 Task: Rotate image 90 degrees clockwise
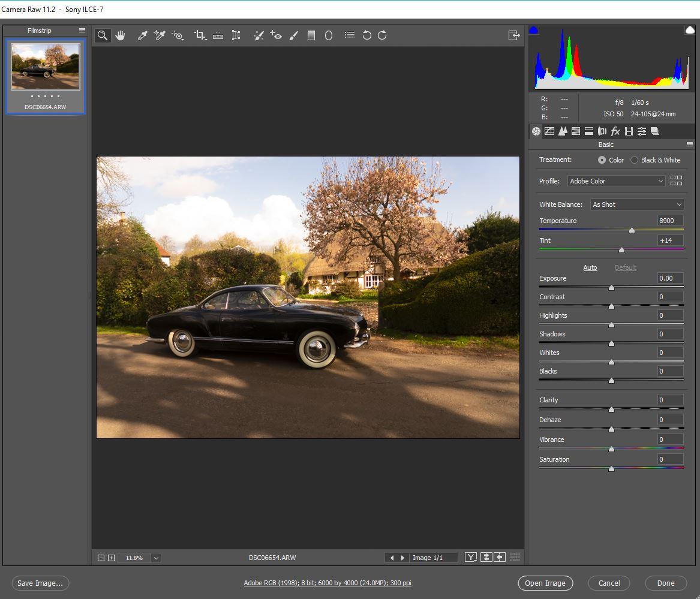pos(382,36)
